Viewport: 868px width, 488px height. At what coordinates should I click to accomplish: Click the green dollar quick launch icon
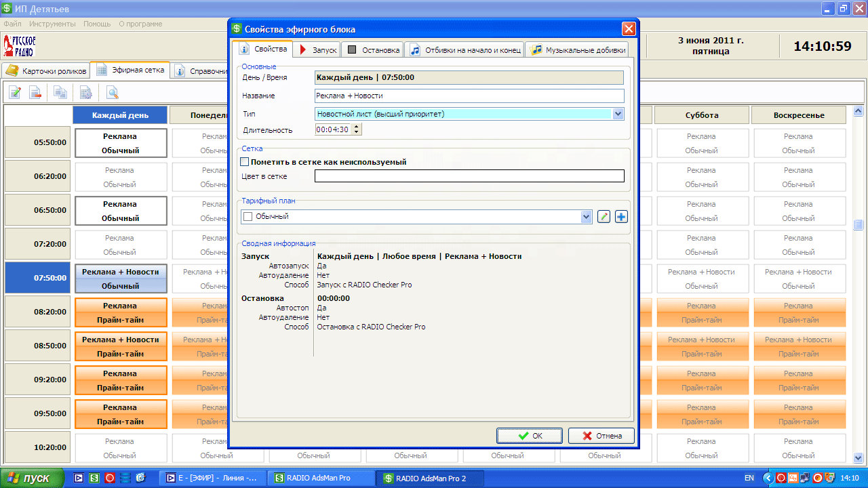tap(94, 478)
